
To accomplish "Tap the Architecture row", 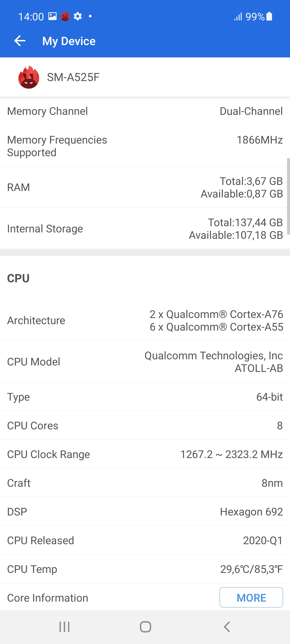I will pyautogui.click(x=145, y=320).
